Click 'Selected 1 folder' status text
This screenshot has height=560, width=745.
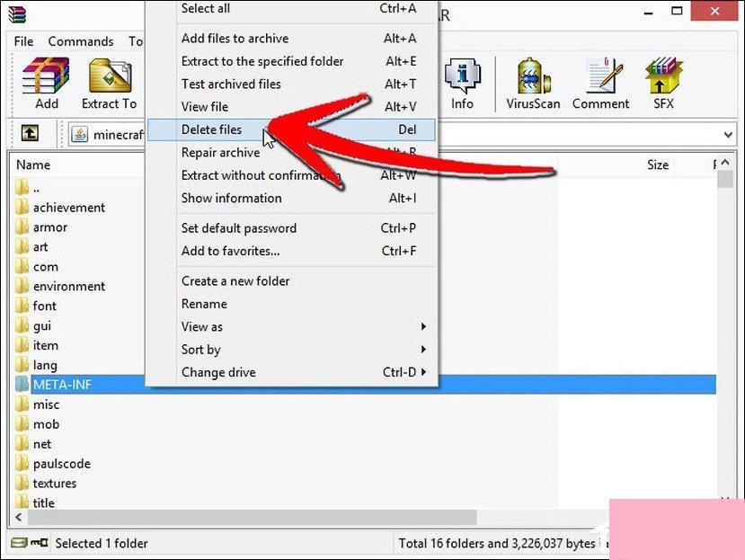tap(102, 543)
